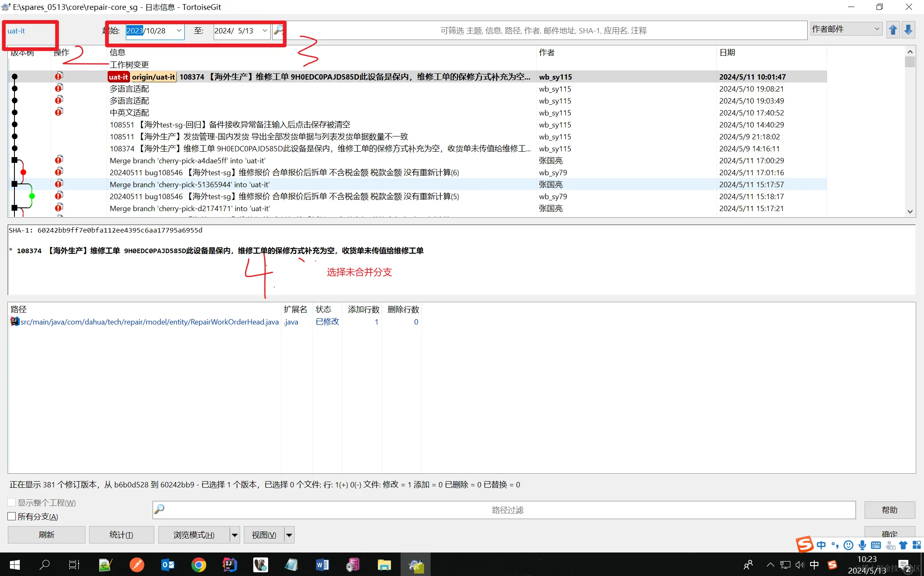Click action icon of the 108374 uat-it commit row

coord(59,76)
